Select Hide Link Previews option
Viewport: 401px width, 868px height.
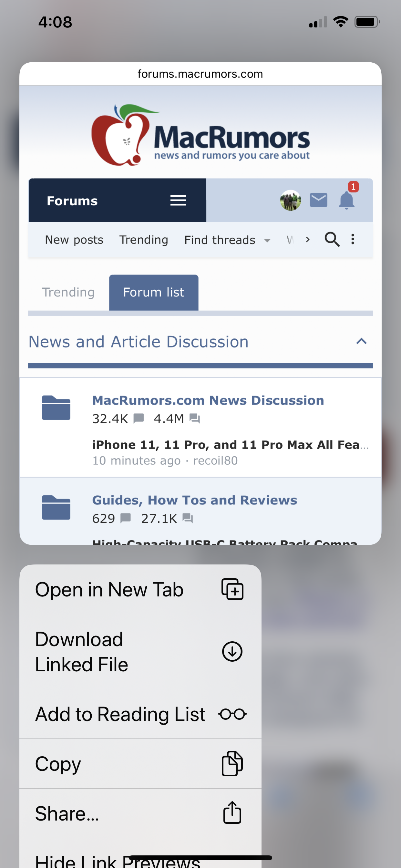tap(140, 853)
